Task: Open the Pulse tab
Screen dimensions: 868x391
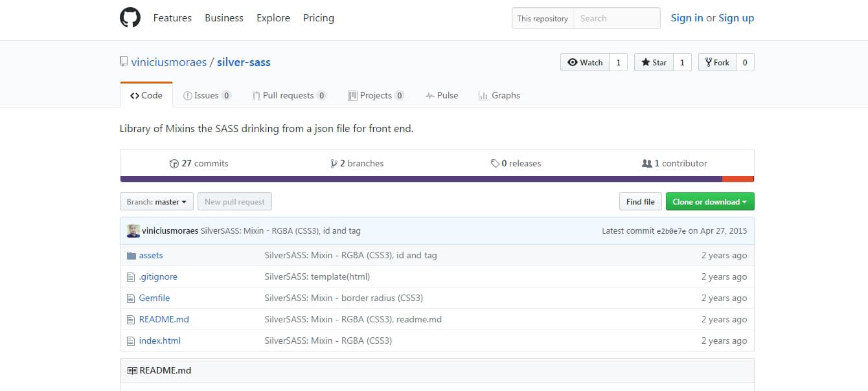Action: [x=442, y=95]
